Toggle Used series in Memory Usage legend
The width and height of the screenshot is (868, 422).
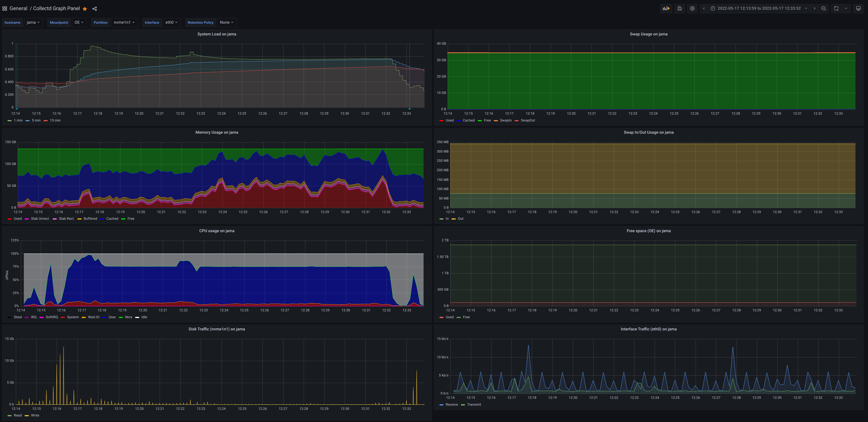pos(18,219)
